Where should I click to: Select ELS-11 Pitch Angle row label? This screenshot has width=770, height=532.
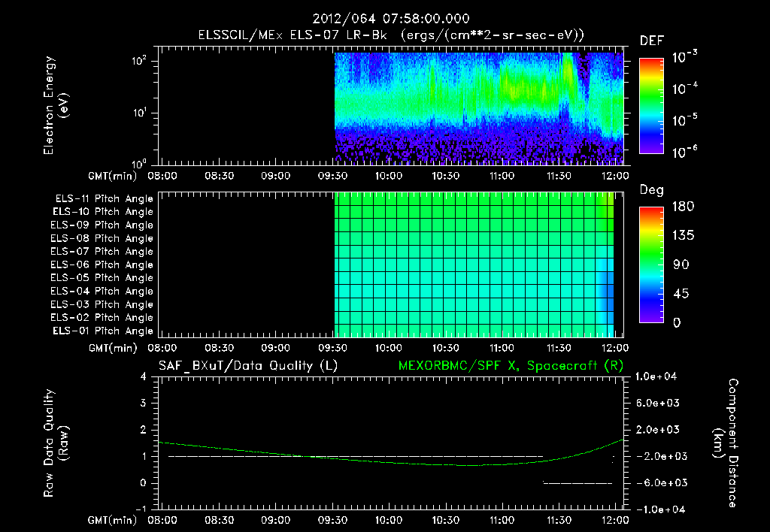click(x=104, y=199)
